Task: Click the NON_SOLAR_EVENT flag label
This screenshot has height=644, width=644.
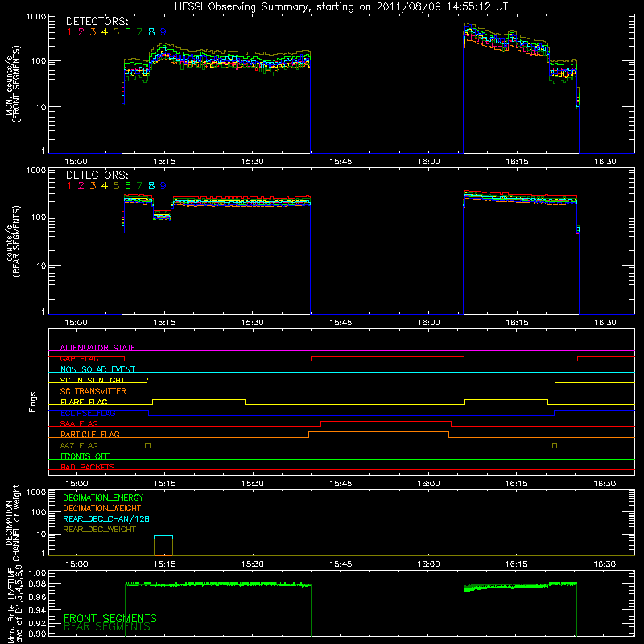Action: point(97,369)
